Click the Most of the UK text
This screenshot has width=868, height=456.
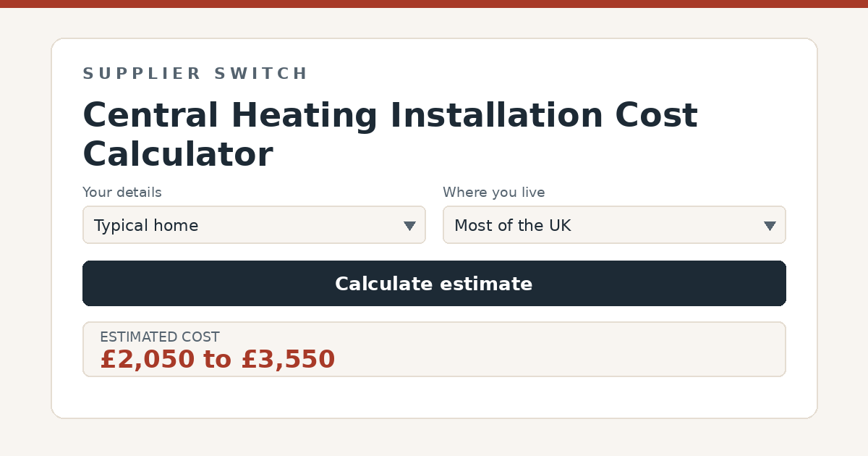(513, 226)
